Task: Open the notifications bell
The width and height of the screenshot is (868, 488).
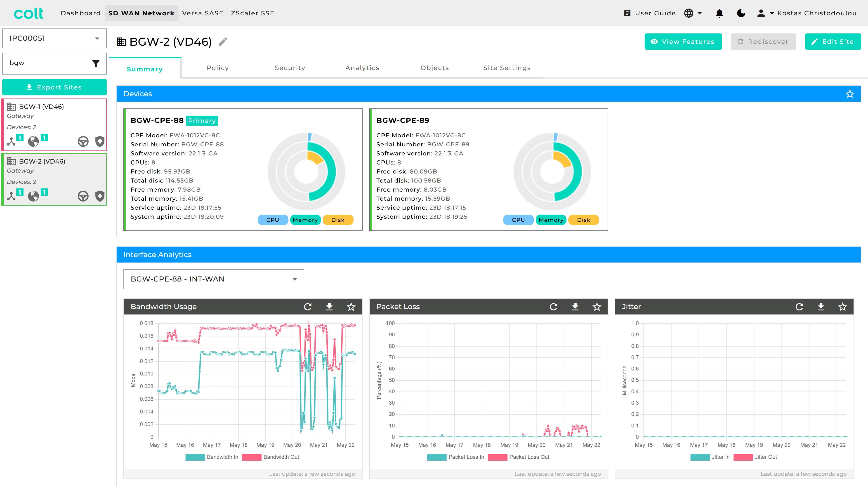Action: tap(719, 13)
